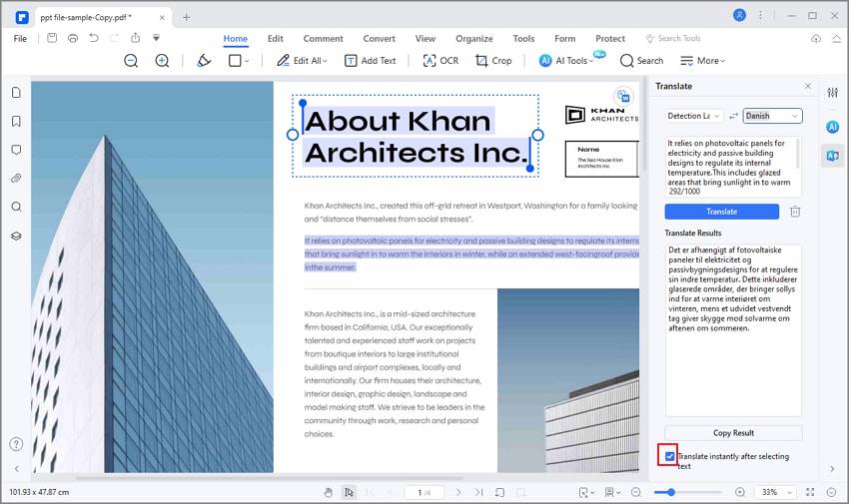Open the File menu
This screenshot has height=504, width=849.
click(x=20, y=38)
